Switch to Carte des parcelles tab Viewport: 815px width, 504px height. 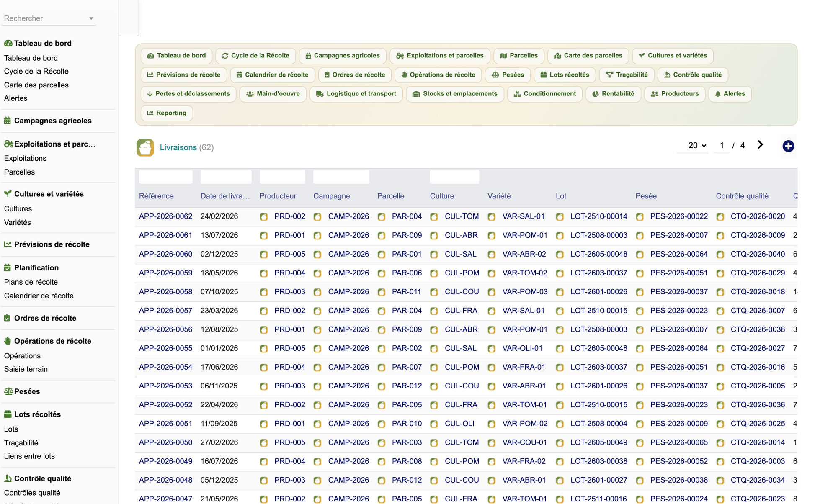pyautogui.click(x=588, y=56)
